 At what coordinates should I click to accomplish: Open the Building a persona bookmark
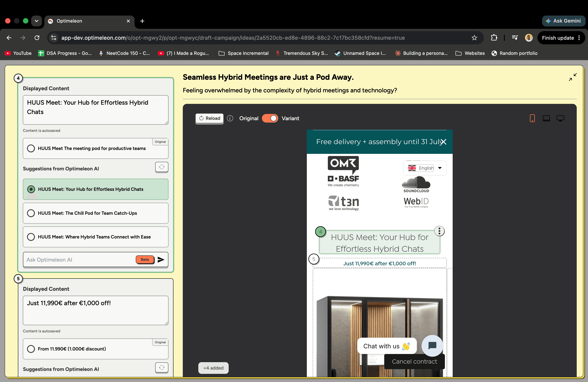(421, 53)
